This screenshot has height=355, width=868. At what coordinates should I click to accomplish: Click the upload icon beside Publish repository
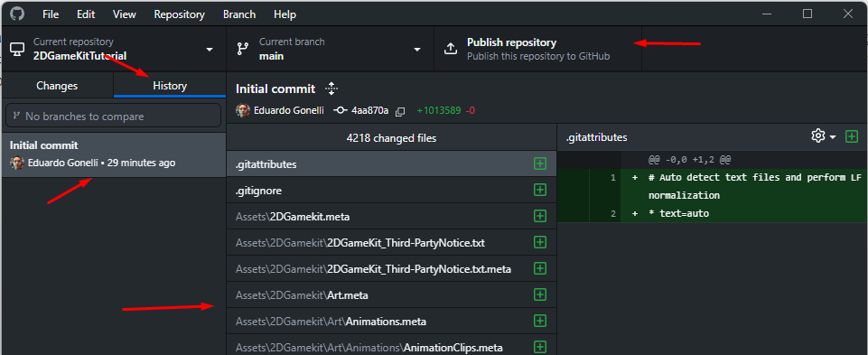pyautogui.click(x=451, y=49)
